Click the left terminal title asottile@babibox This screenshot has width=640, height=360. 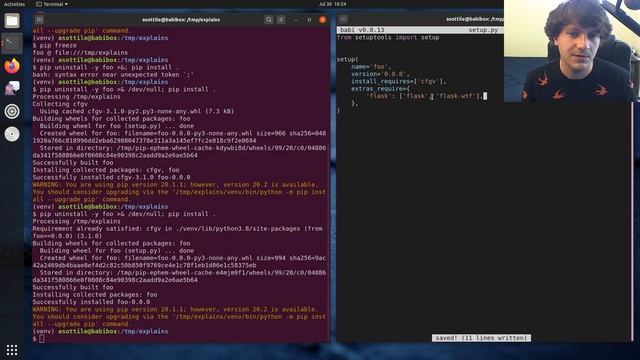pyautogui.click(x=181, y=20)
